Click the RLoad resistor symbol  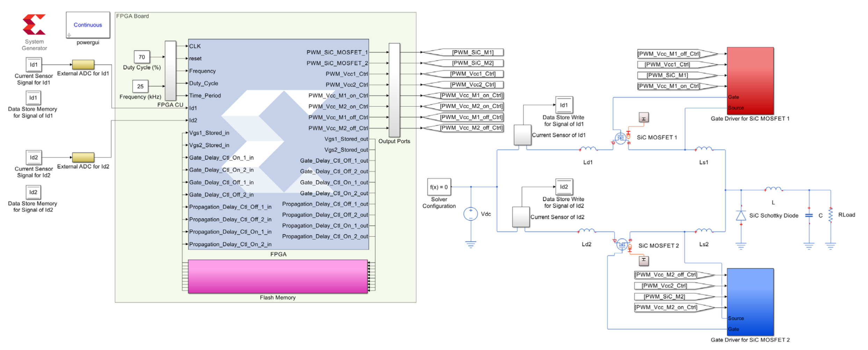tap(831, 215)
